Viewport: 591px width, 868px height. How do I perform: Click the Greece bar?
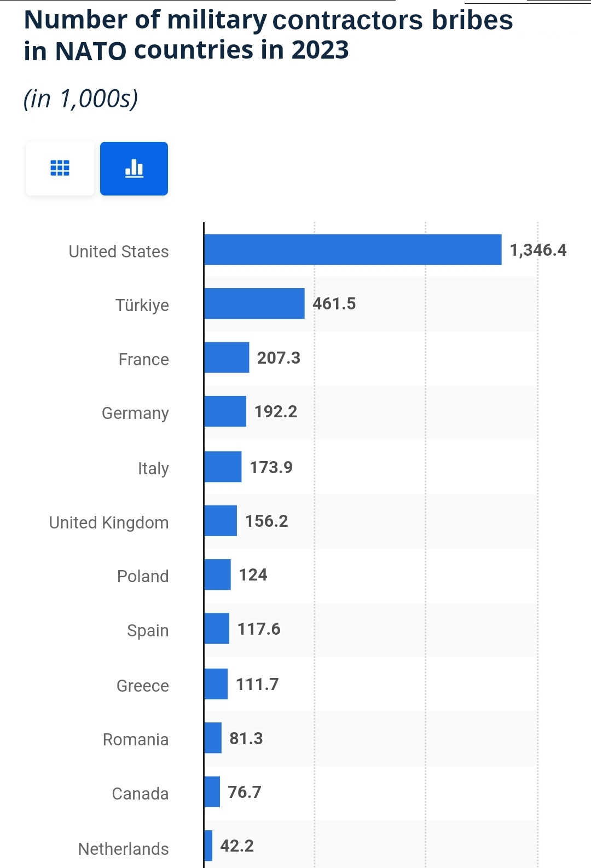click(216, 684)
